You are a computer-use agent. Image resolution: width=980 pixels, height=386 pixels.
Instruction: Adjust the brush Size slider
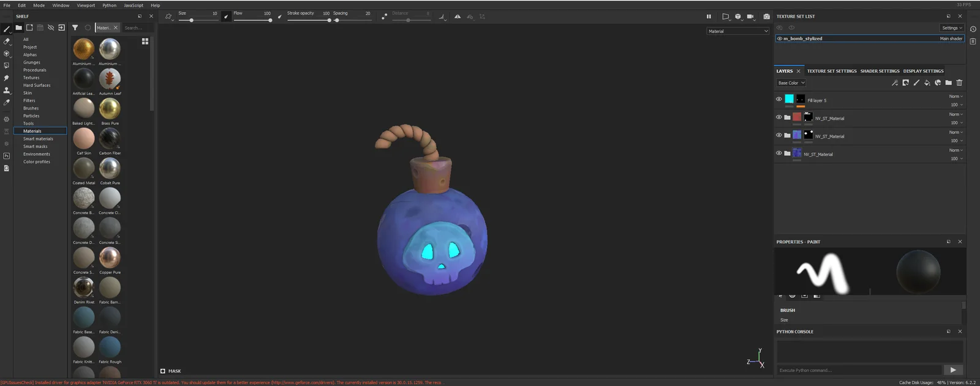[x=197, y=20]
